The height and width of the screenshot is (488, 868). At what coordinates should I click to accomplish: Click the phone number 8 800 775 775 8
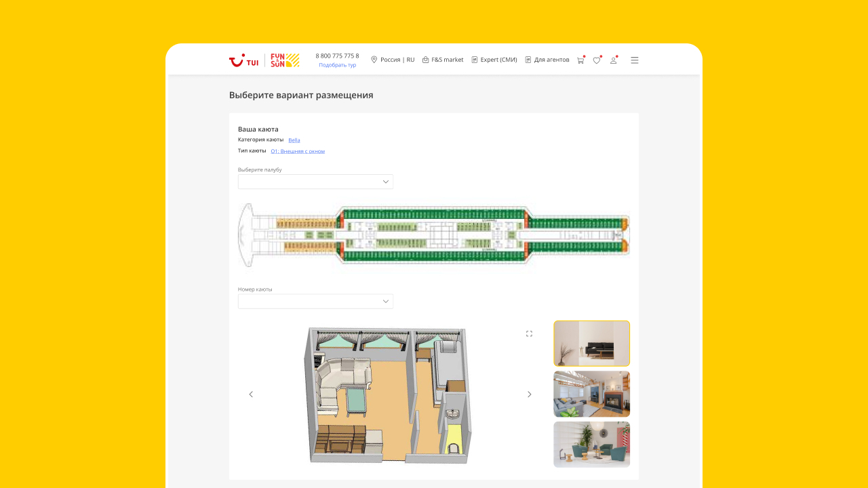coord(337,56)
